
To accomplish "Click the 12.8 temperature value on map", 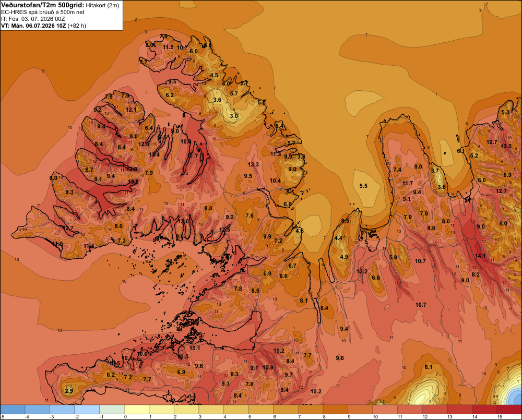I will (144, 144).
